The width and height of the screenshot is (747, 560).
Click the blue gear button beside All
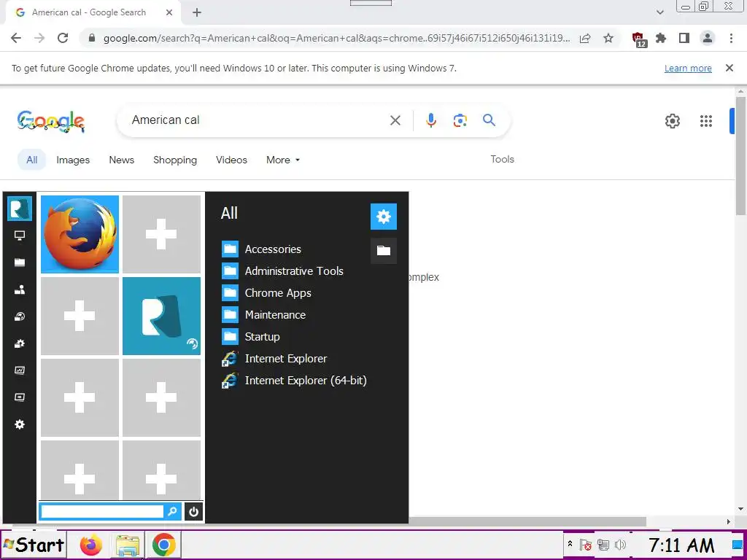[x=384, y=217]
